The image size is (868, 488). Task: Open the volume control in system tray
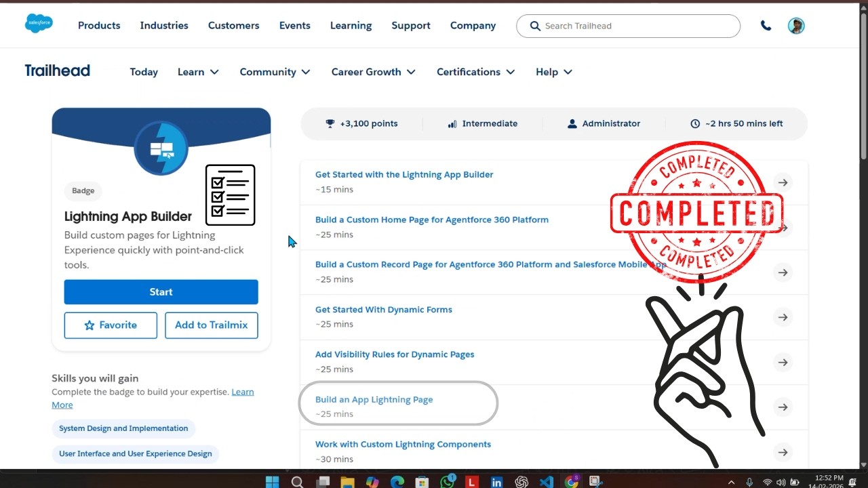[x=783, y=482]
